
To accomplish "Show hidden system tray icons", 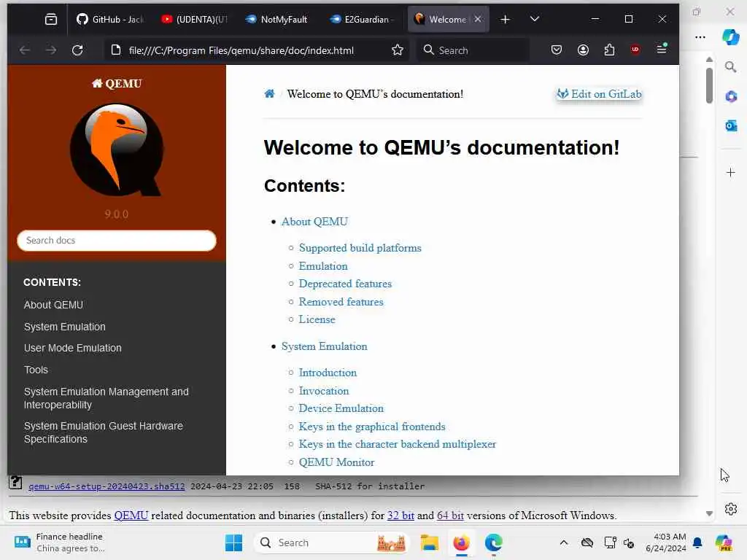I will tap(564, 542).
